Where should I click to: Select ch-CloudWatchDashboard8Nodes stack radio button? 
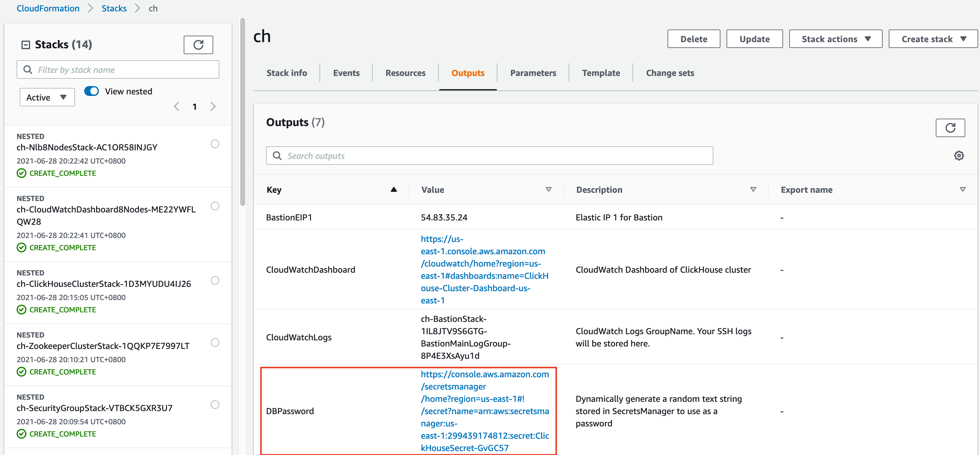215,206
